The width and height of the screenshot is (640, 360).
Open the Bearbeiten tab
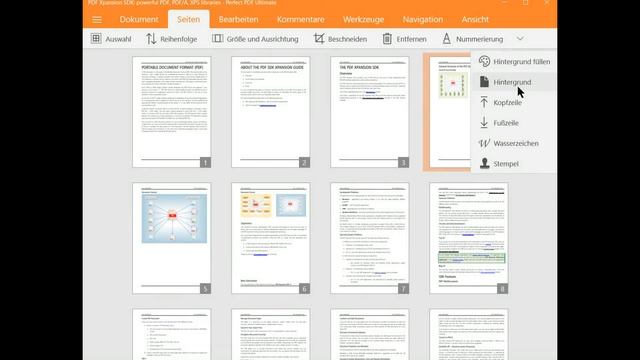238,20
